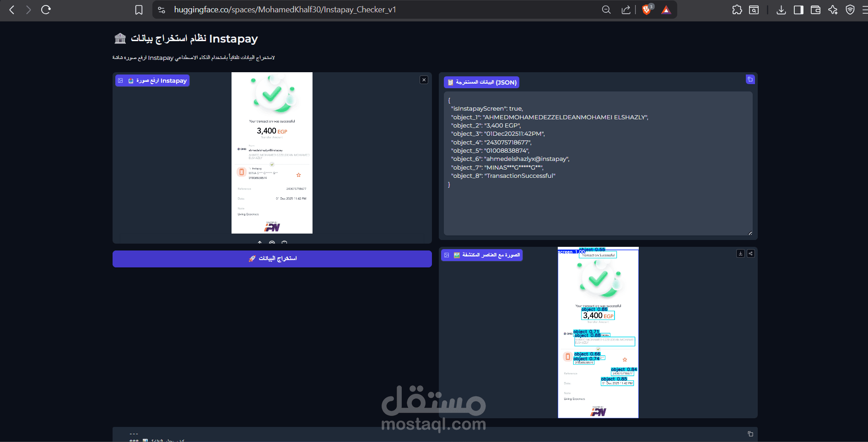Click the Instapay upload label tag
Screen dimensions: 868x442
[152, 80]
